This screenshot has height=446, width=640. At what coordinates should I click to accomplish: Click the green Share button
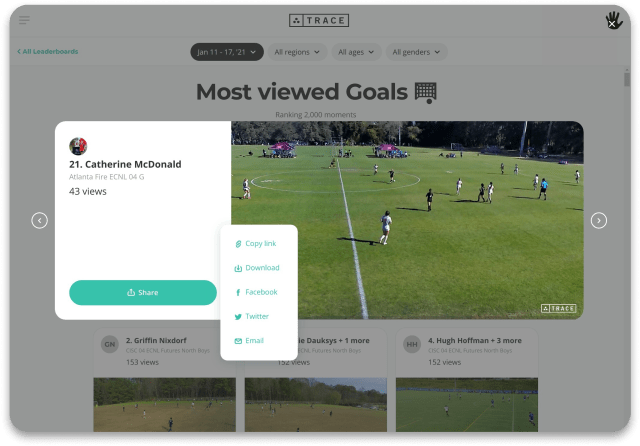click(x=143, y=293)
